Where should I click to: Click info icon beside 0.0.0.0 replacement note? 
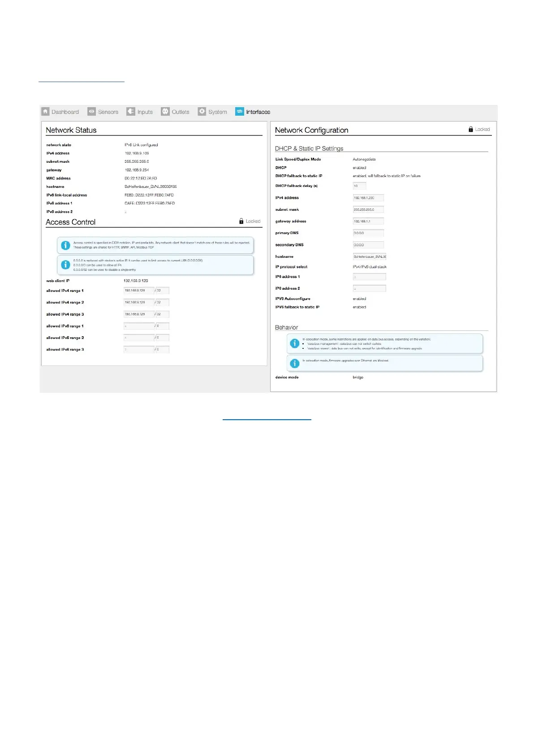[x=65, y=265]
